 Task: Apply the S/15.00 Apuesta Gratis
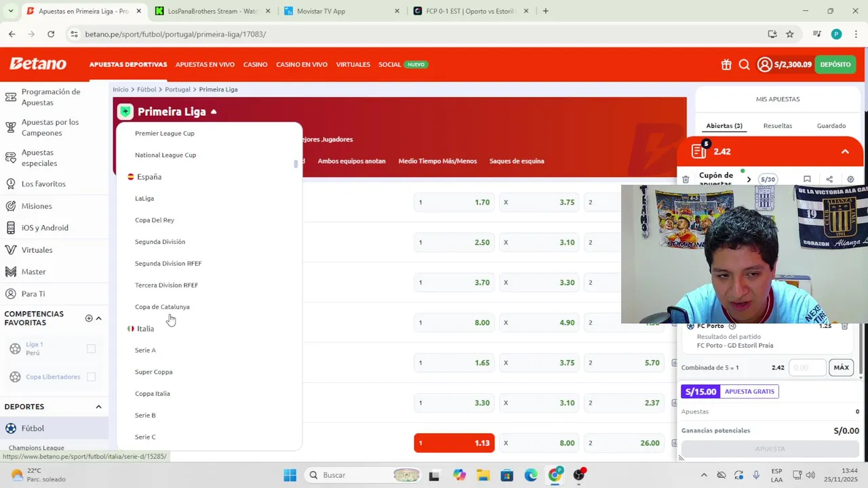coord(730,391)
